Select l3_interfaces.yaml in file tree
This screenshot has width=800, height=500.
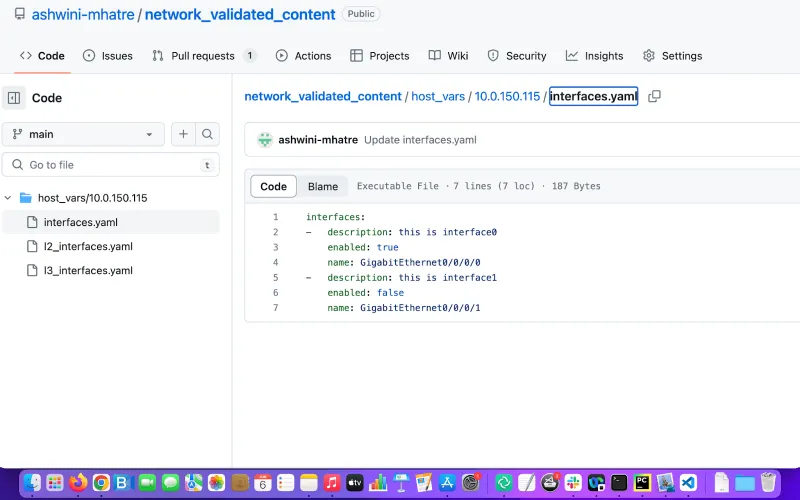pyautogui.click(x=88, y=270)
